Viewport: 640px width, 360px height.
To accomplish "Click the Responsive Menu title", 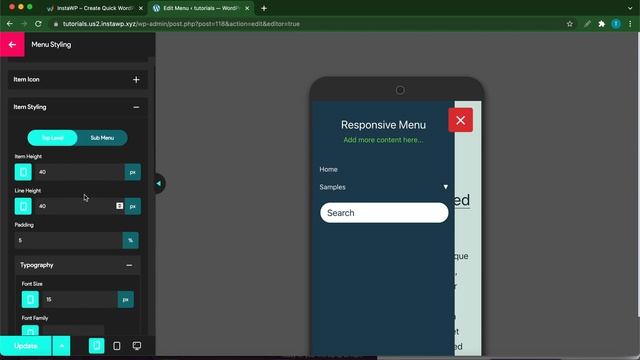I will pos(383,125).
